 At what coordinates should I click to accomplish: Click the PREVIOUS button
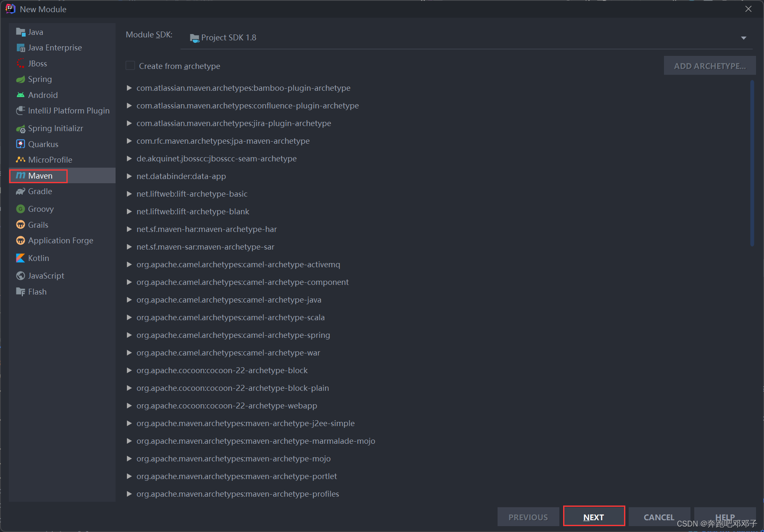[528, 517]
